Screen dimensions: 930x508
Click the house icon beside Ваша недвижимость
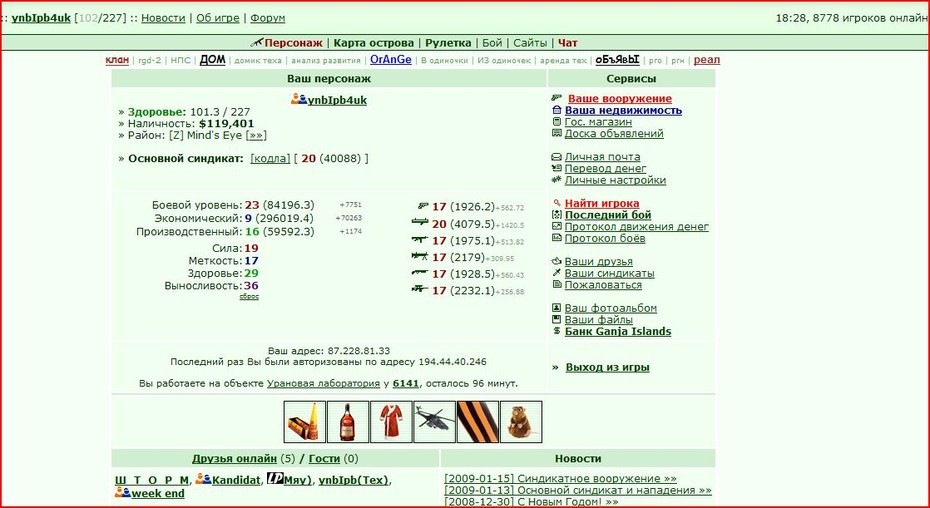[x=556, y=110]
